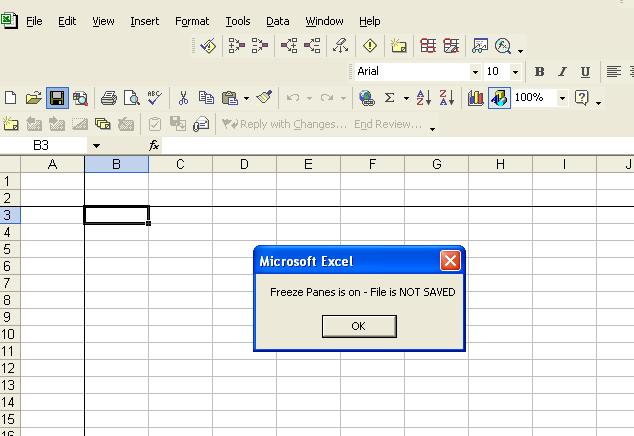The height and width of the screenshot is (436, 634).
Task: Click the Insert Hyperlink globe icon
Action: tap(367, 98)
